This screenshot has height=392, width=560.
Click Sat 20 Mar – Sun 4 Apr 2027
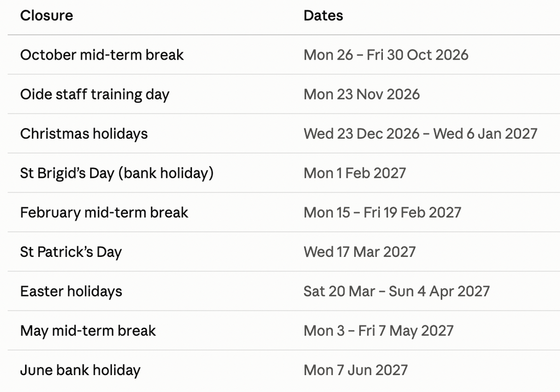coord(396,291)
